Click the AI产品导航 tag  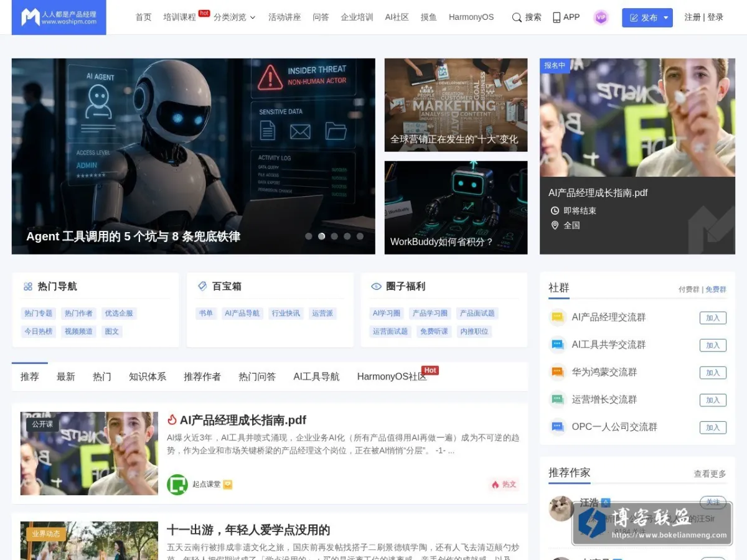coord(242,314)
